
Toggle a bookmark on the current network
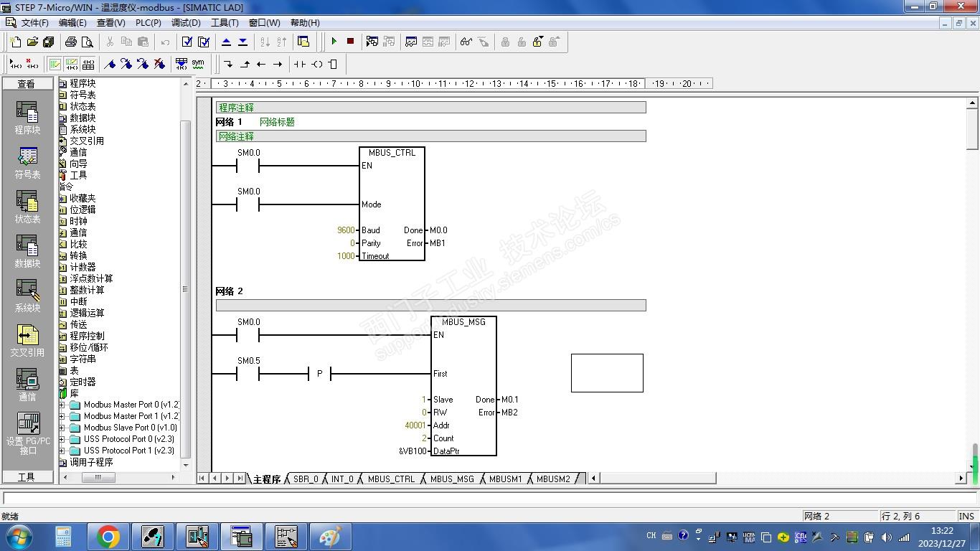110,64
